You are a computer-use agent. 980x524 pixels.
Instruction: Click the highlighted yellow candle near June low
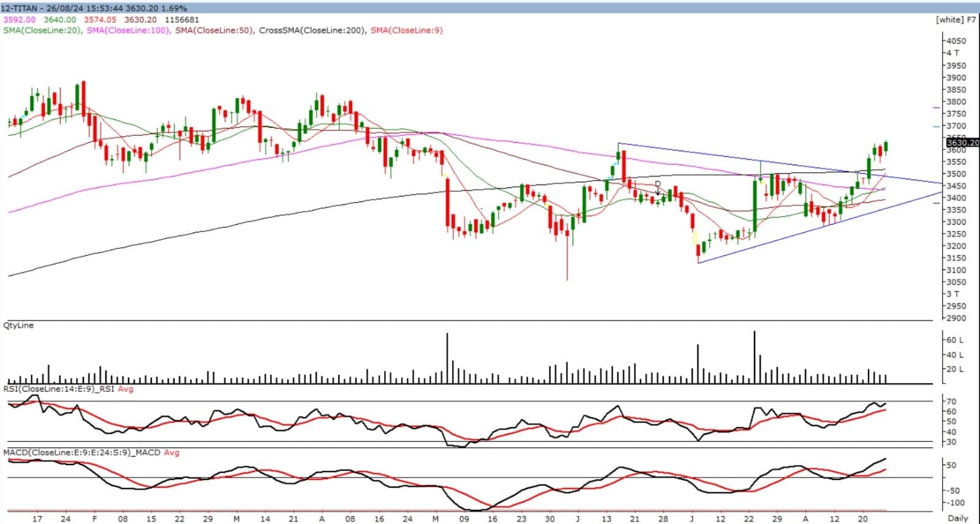695,238
